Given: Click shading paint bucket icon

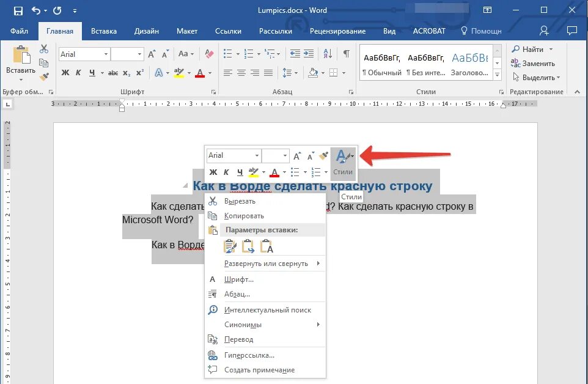Looking at the screenshot, I should coord(313,73).
